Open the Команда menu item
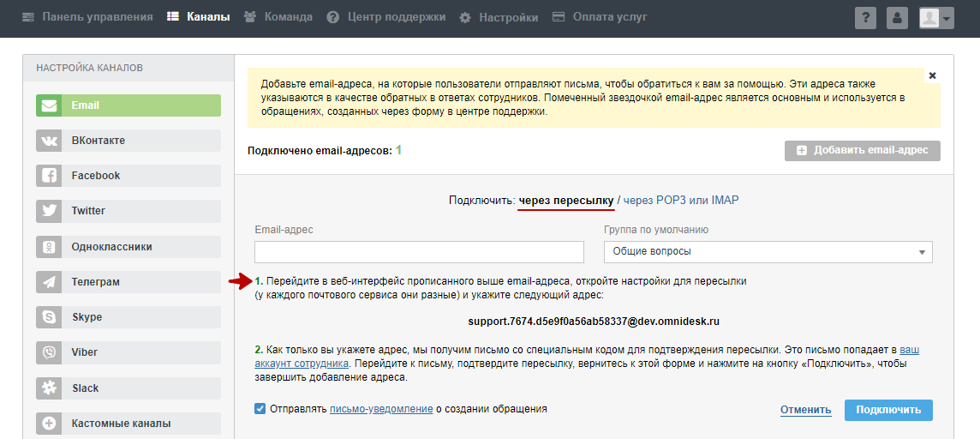Viewport: 980px width, 439px height. [278, 17]
